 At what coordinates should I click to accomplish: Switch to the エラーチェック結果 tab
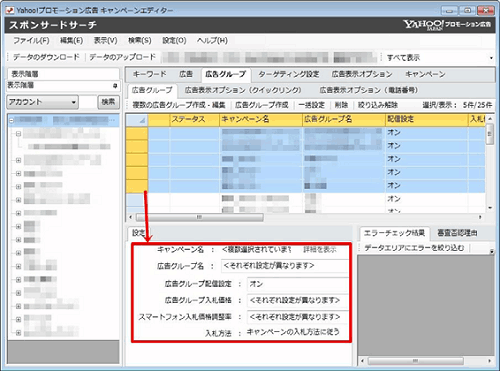395,233
